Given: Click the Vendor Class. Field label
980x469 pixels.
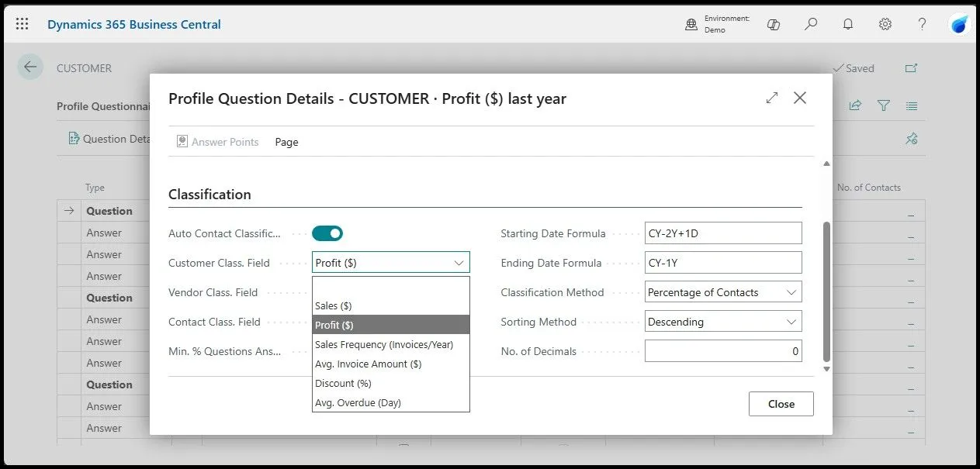Looking at the screenshot, I should (213, 292).
